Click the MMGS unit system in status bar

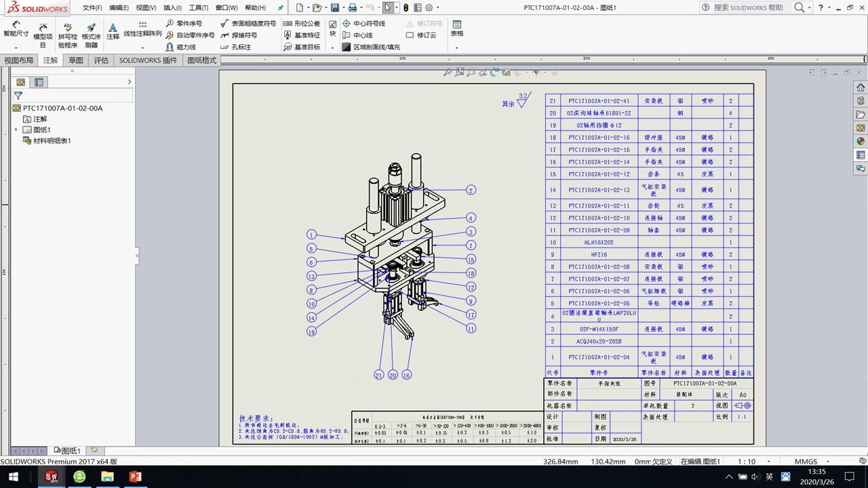tap(806, 462)
